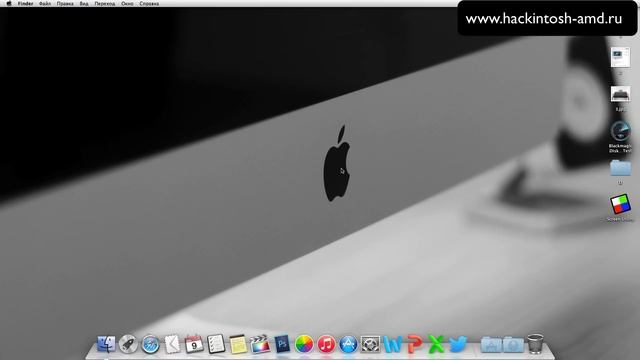Open Applications folder stack in Dock
This screenshot has height=360, width=640.
491,344
